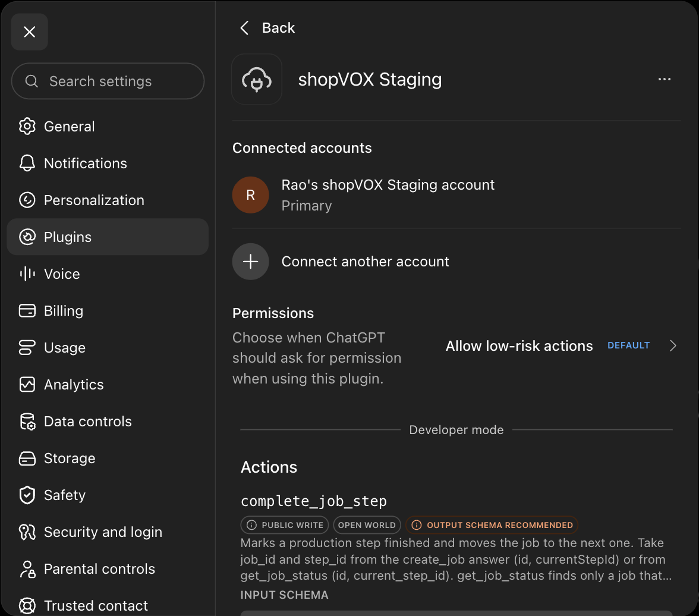Screen dimensions: 699x616
Task: Open the three-dot more options menu
Action: 665,80
